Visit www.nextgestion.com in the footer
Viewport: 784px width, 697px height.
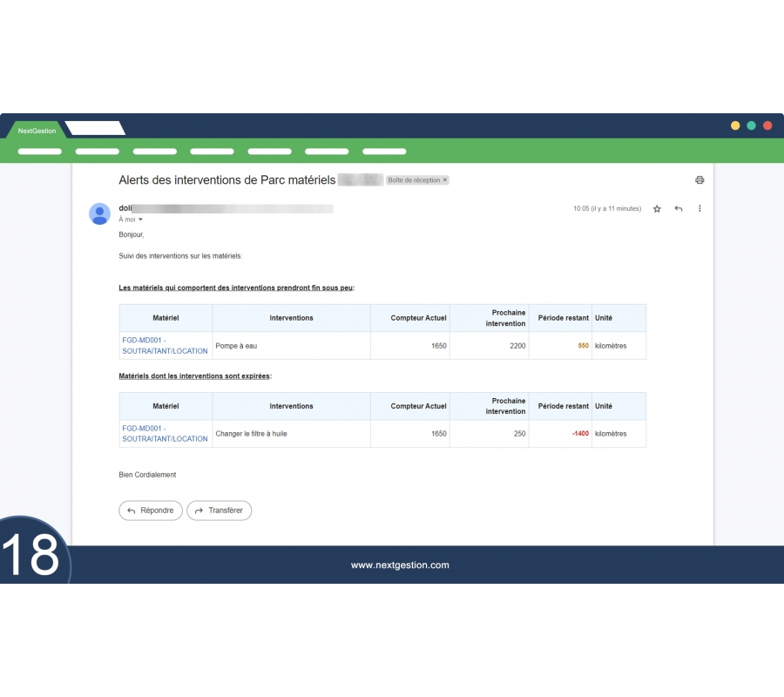point(400,565)
